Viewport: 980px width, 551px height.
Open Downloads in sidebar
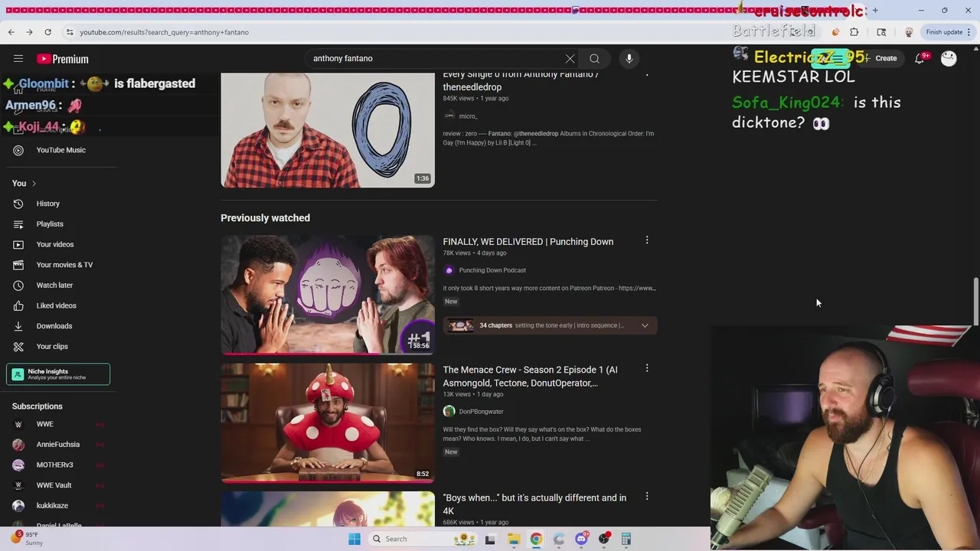(x=54, y=326)
